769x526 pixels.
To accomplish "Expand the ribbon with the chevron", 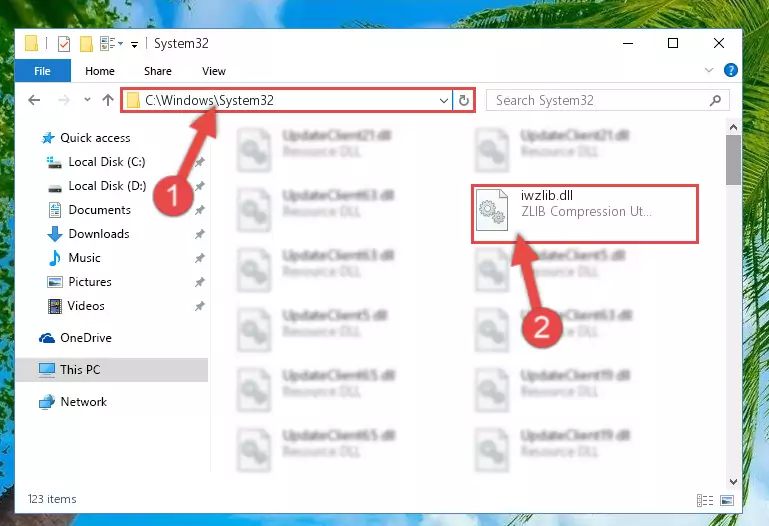I will coord(709,70).
